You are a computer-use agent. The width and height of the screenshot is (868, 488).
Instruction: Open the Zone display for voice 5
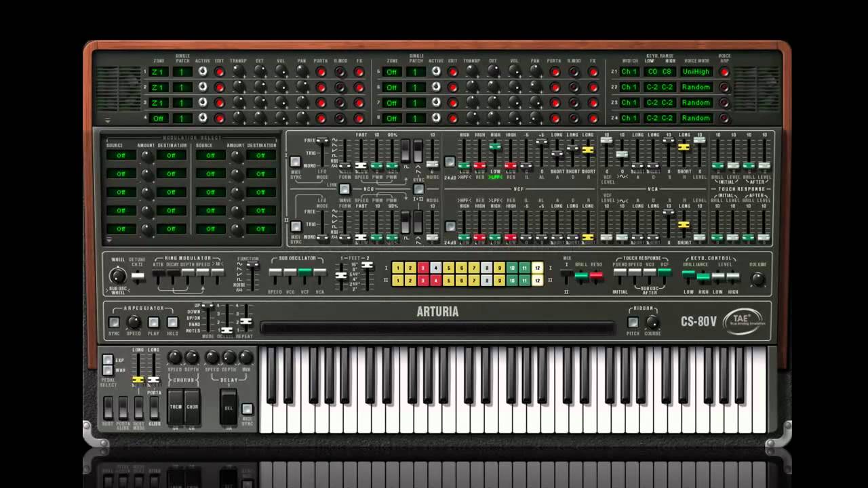pyautogui.click(x=392, y=71)
